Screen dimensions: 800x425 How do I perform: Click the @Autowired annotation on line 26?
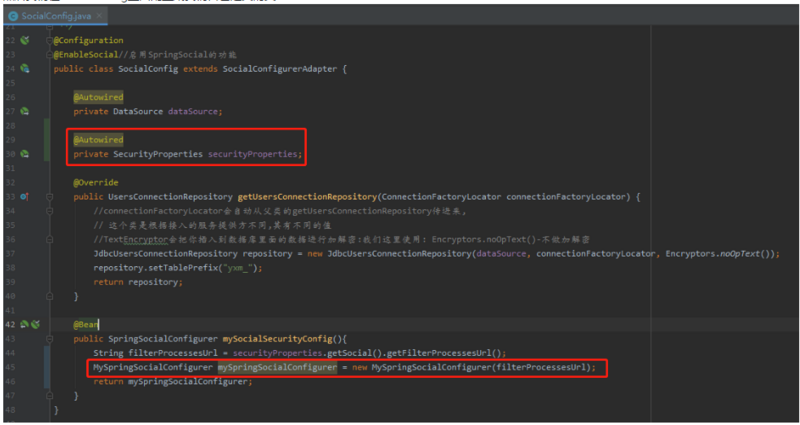98,97
